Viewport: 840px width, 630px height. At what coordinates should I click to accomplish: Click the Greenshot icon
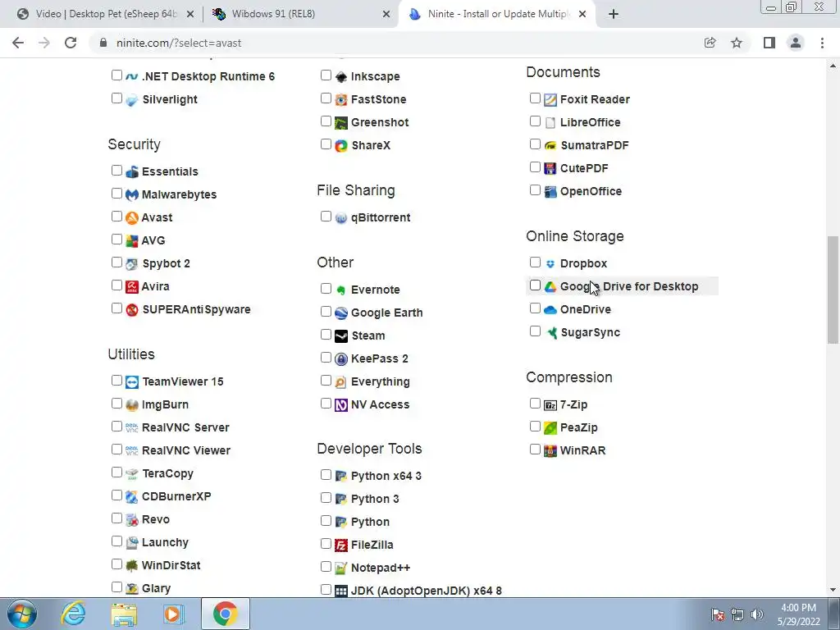click(341, 123)
